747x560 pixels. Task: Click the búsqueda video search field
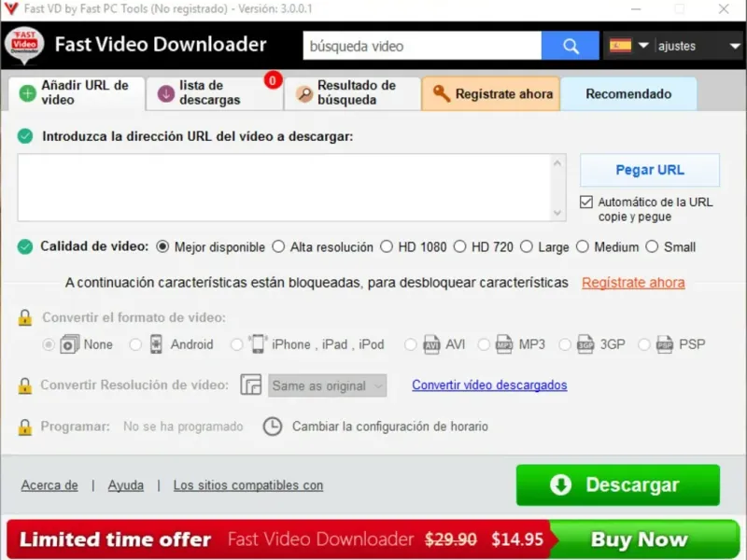pyautogui.click(x=422, y=46)
